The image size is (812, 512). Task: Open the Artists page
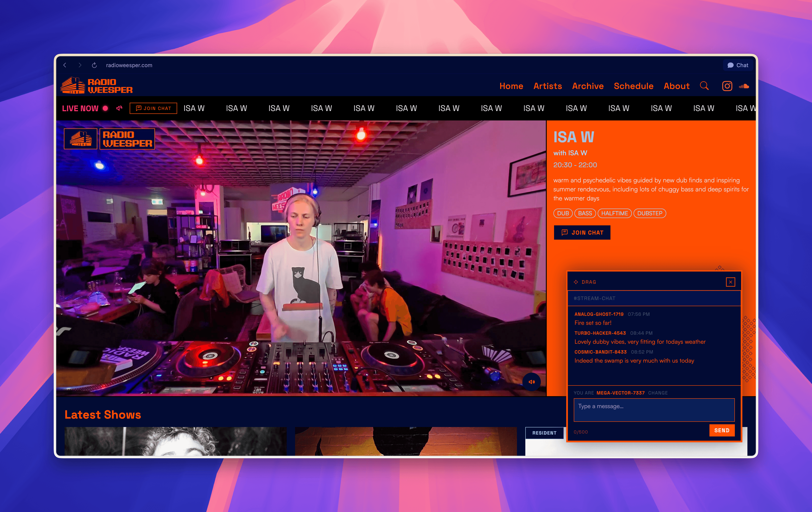tap(548, 86)
